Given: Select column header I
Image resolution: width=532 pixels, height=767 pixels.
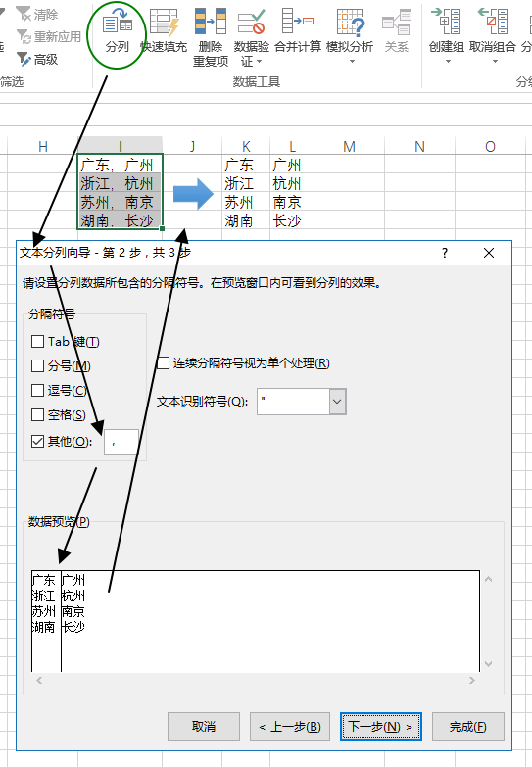Looking at the screenshot, I should pos(120,146).
